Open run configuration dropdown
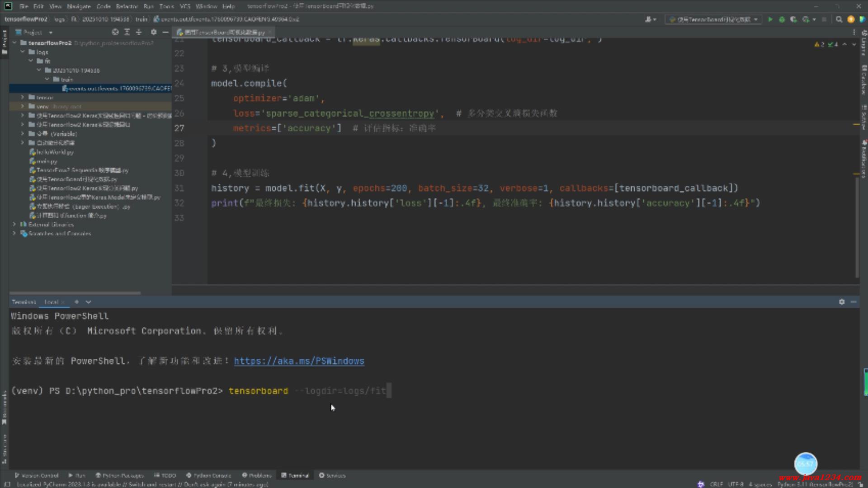This screenshot has width=868, height=488. pos(713,19)
